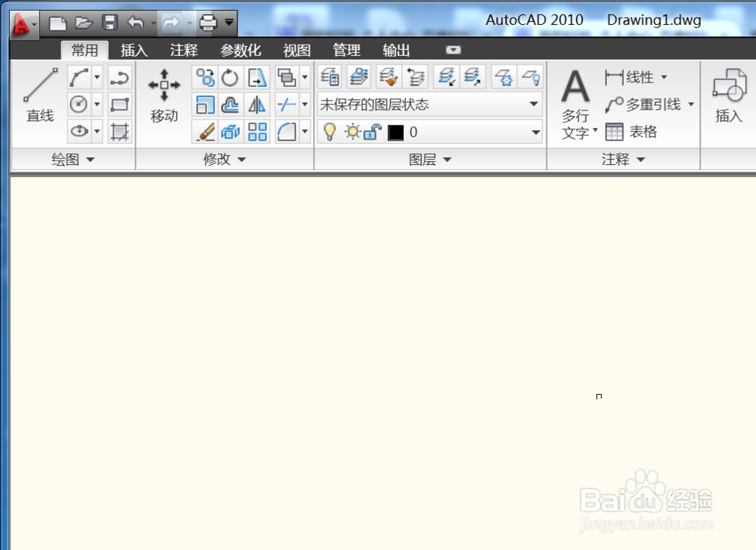
Task: Select the Polyline tool
Action: point(119,77)
